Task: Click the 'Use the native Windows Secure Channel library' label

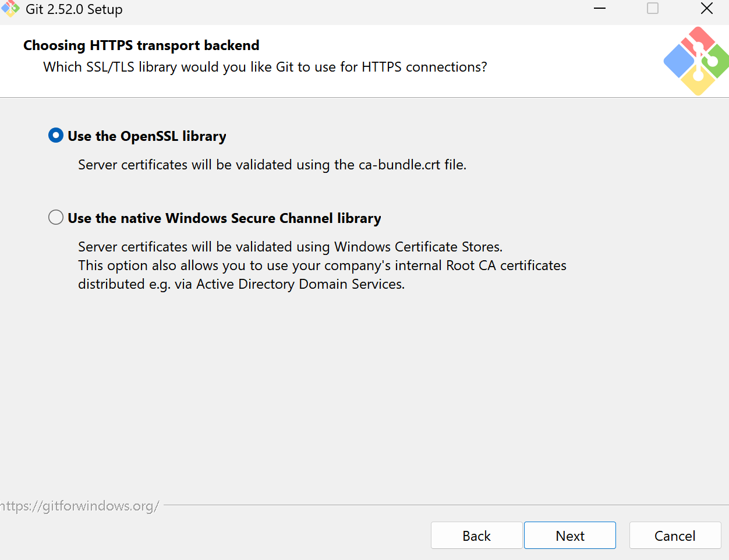Action: (224, 218)
